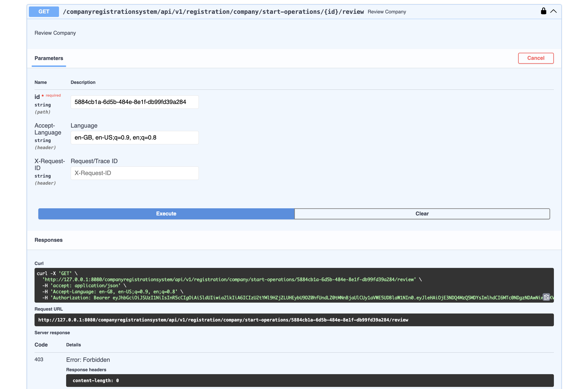
Task: Click the start-operations review endpoint path
Action: pyautogui.click(x=213, y=12)
